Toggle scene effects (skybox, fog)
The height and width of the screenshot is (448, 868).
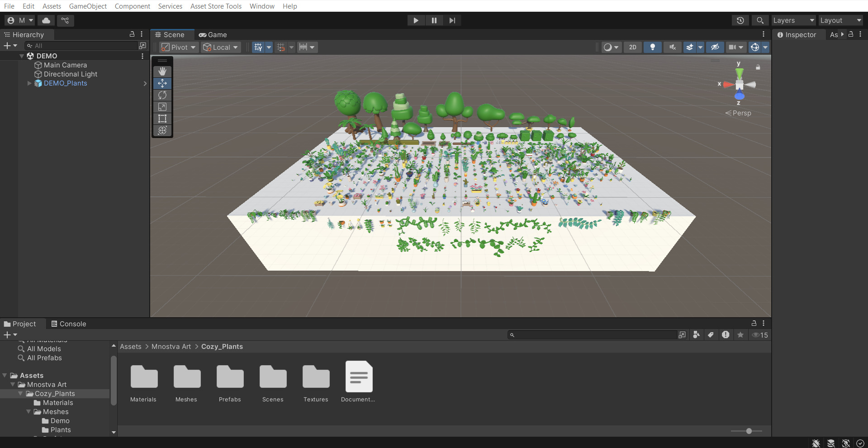pos(689,47)
